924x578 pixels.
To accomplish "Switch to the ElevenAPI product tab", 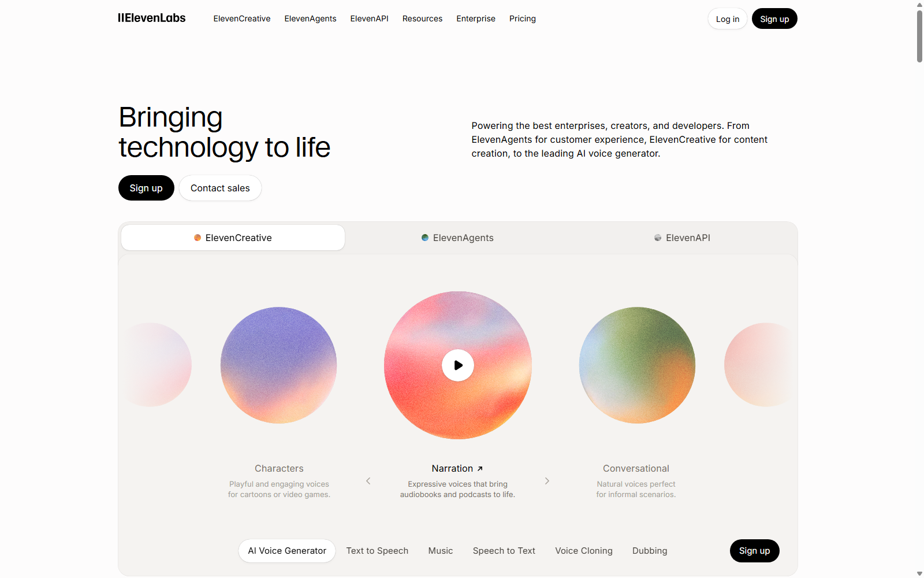I will click(682, 238).
